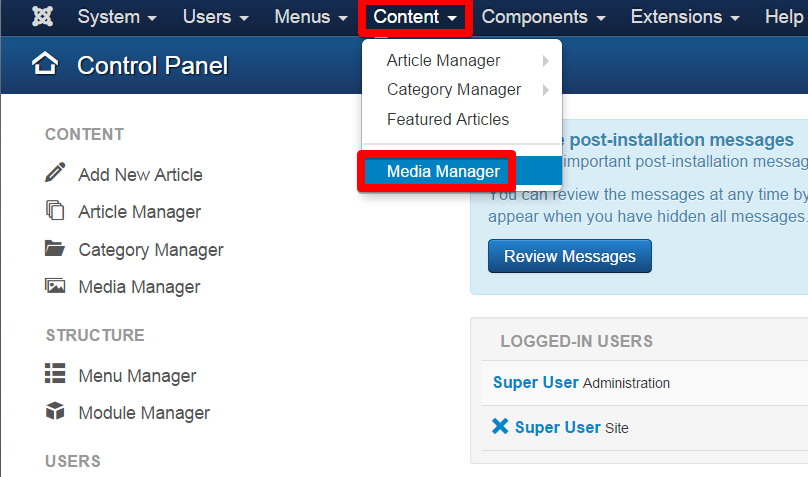Choose Media Manager from the Content menu
The height and width of the screenshot is (477, 808).
443,171
